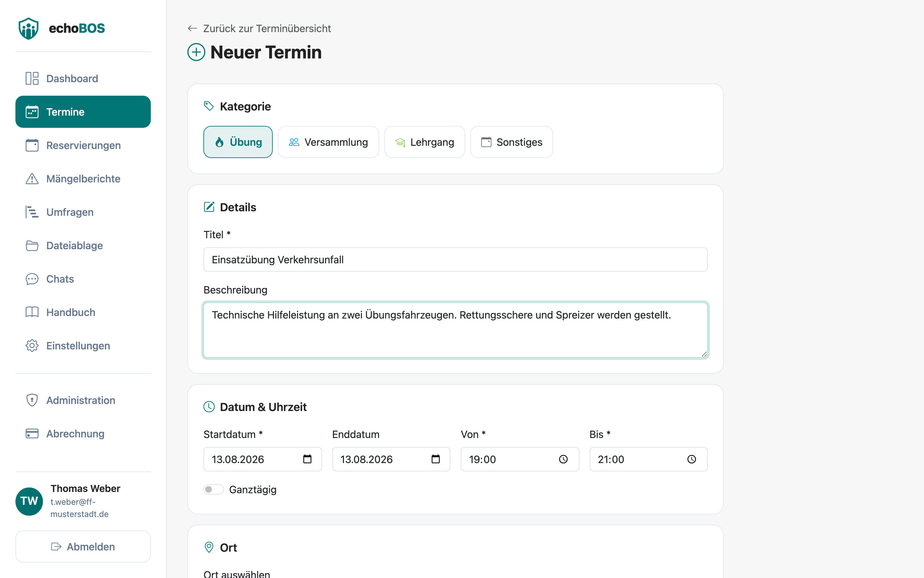Open the Bis time picker clock
Screen dimensions: 924x578
(692, 459)
